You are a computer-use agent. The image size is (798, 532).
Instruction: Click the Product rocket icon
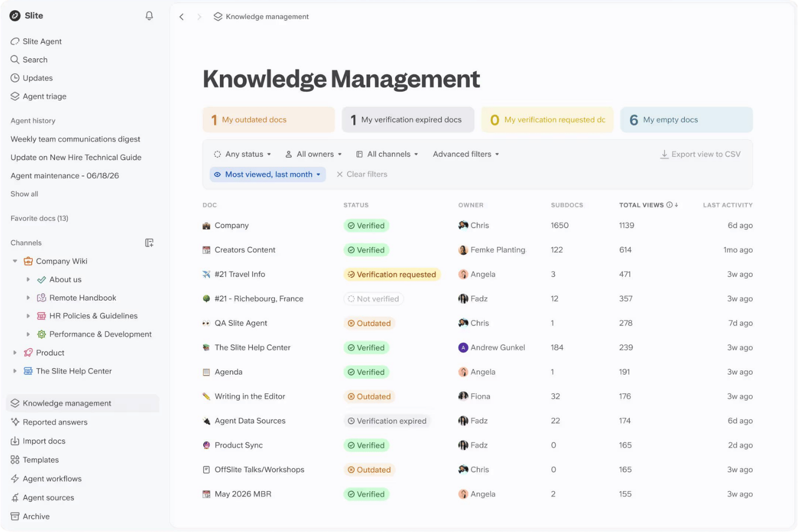[x=28, y=353]
